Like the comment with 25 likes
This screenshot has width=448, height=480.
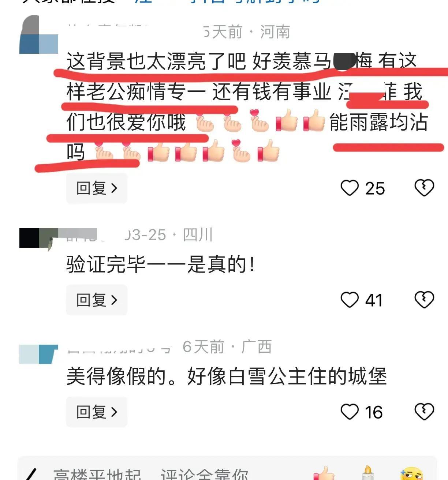pyautogui.click(x=350, y=188)
